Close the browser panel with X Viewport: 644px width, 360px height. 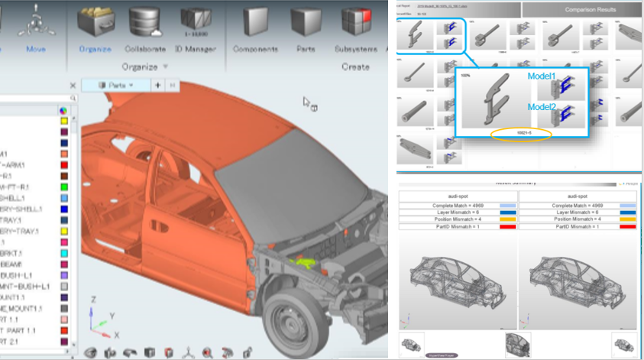pyautogui.click(x=73, y=86)
